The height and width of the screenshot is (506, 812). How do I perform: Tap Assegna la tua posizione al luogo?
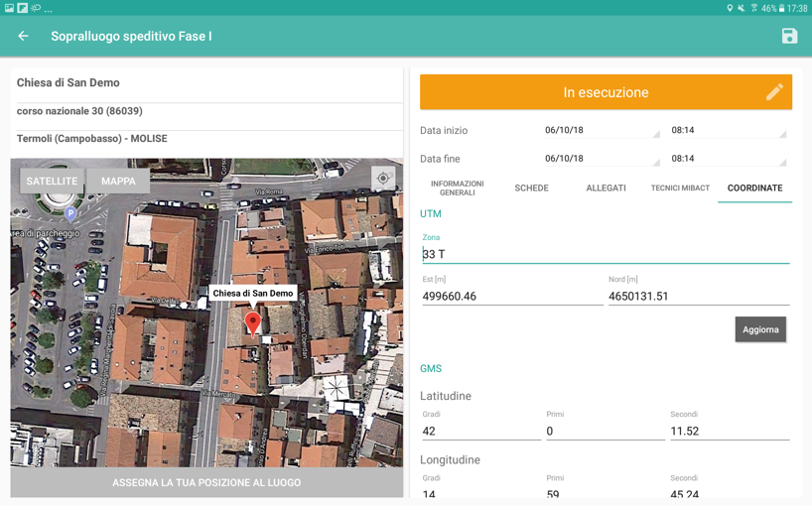point(206,483)
